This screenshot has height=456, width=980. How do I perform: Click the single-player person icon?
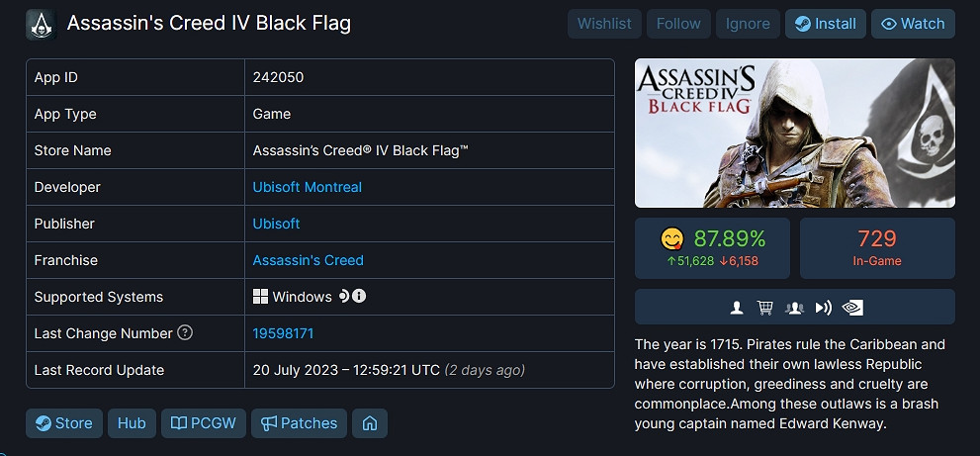coord(737,308)
